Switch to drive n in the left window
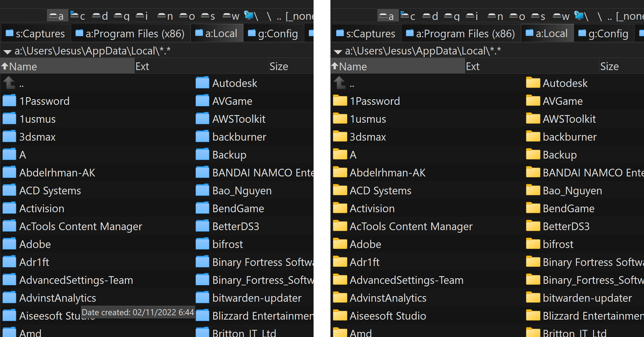The height and width of the screenshot is (337, 644). 165,16
